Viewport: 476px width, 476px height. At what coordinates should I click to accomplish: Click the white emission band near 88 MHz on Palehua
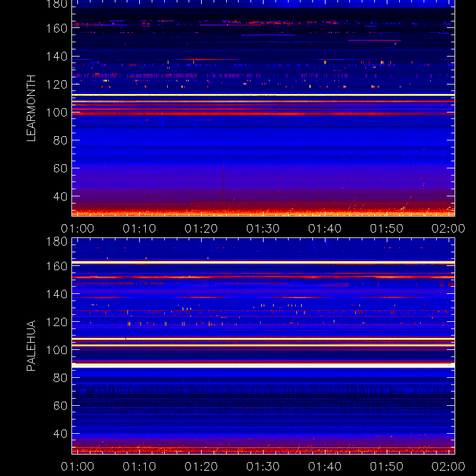(x=263, y=365)
